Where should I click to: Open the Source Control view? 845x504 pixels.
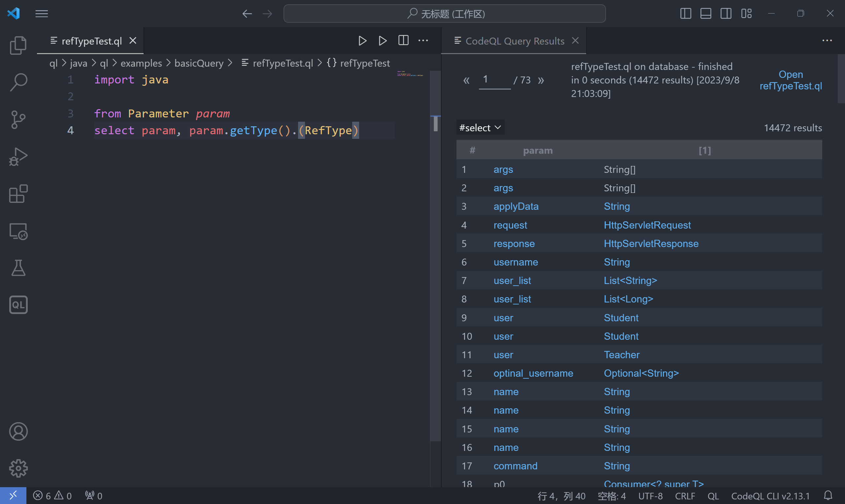click(x=18, y=119)
